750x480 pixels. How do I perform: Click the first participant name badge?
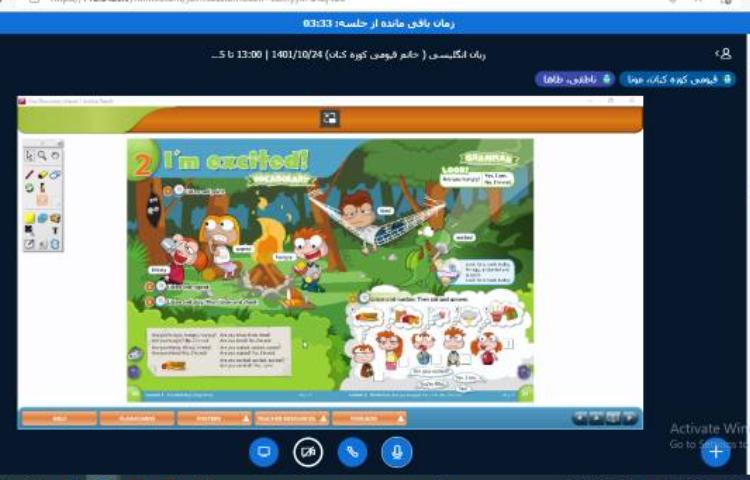(677, 79)
